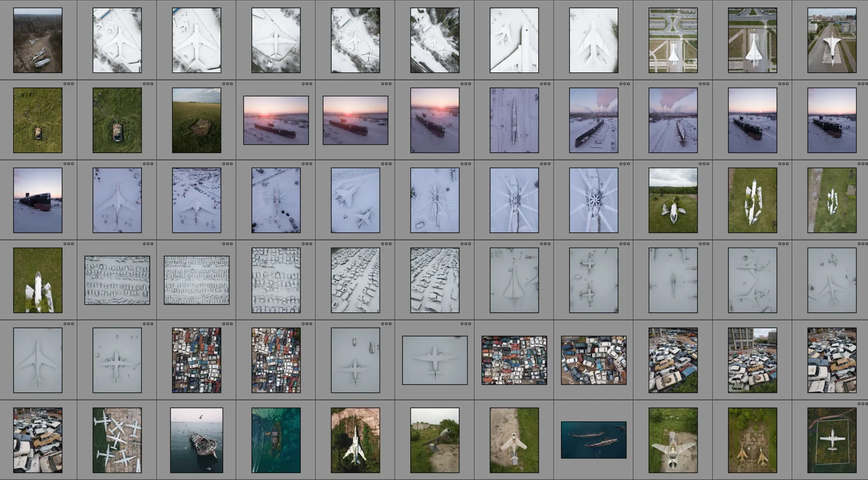
Task: Select the two yellow jets on overgrown pad photo
Action: click(x=752, y=440)
